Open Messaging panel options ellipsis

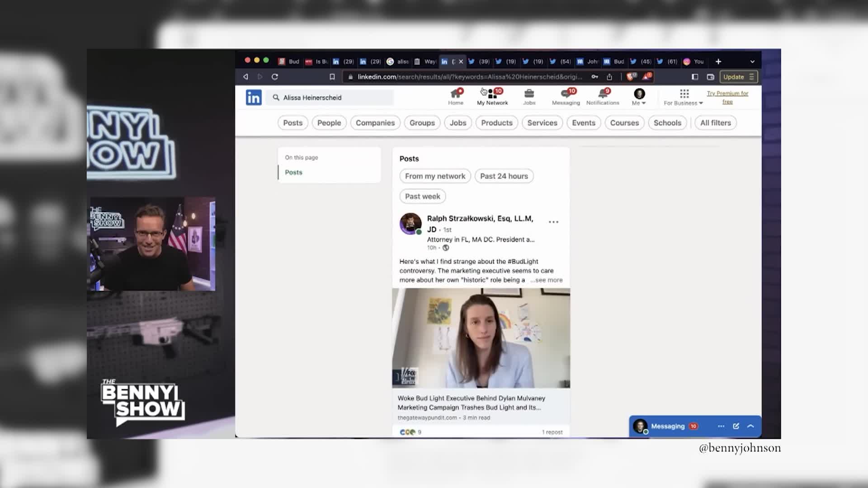point(721,426)
